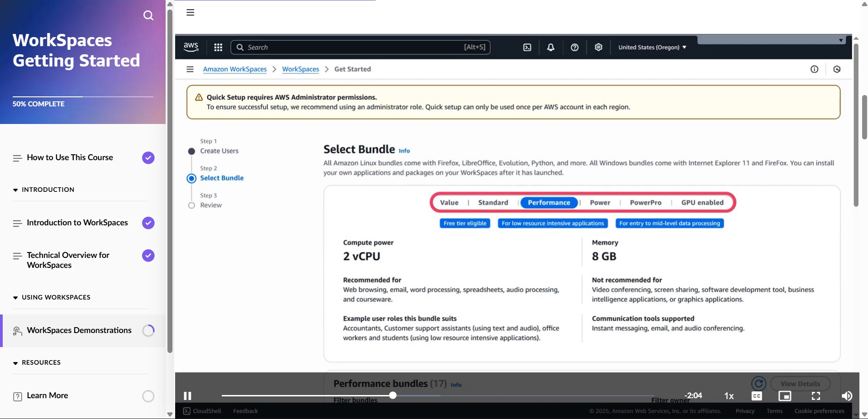
Task: Click the search magnifier in the course sidebar
Action: tap(148, 15)
